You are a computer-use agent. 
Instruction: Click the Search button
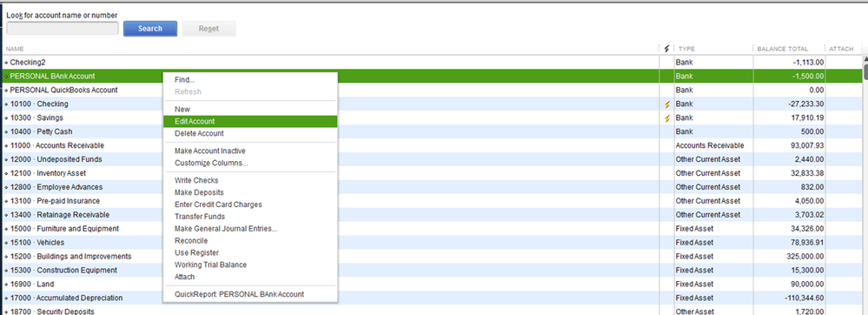point(150,29)
